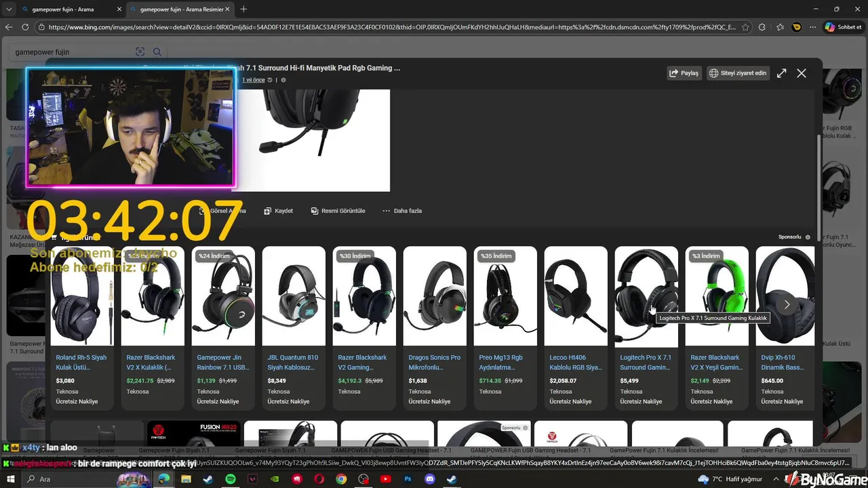
Task: Open Discord from the taskbar
Action: [x=429, y=479]
